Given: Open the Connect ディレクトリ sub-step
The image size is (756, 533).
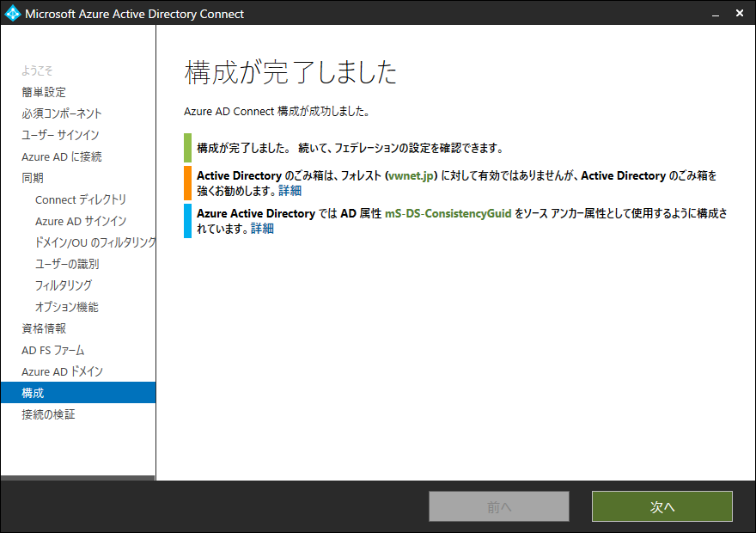Looking at the screenshot, I should point(81,199).
